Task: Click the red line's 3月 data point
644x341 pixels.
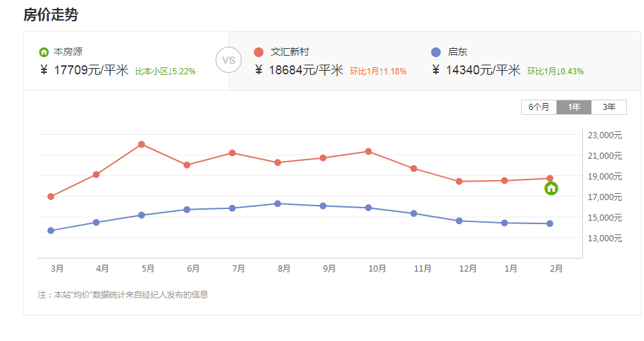Action: click(51, 197)
